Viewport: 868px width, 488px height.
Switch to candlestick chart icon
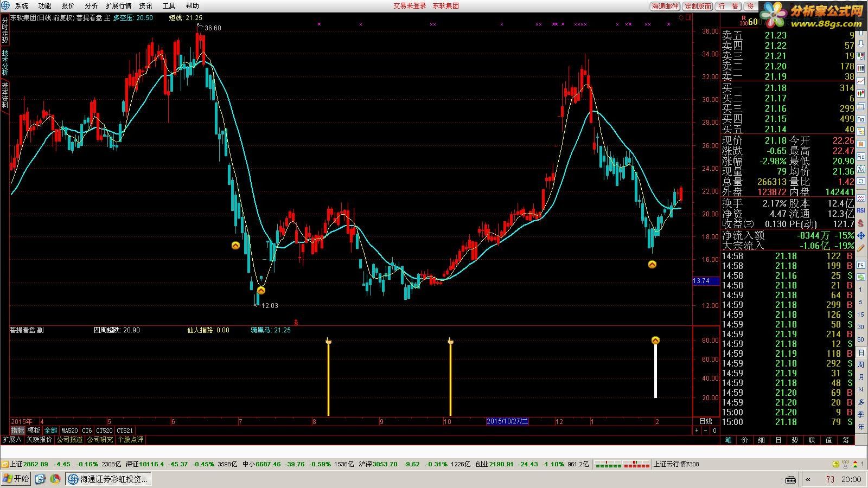click(861, 93)
